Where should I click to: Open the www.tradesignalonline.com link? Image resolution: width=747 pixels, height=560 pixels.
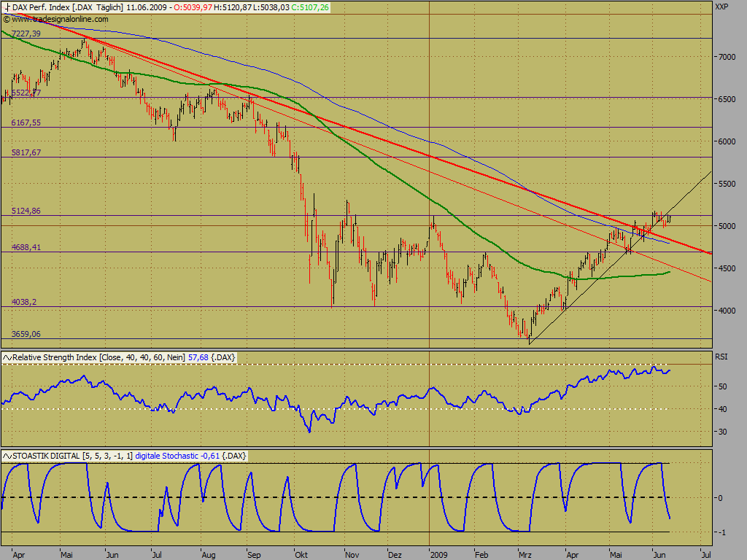pyautogui.click(x=60, y=20)
